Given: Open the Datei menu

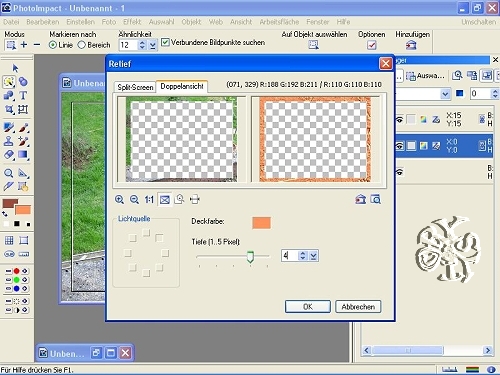Looking at the screenshot, I should coord(11,22).
